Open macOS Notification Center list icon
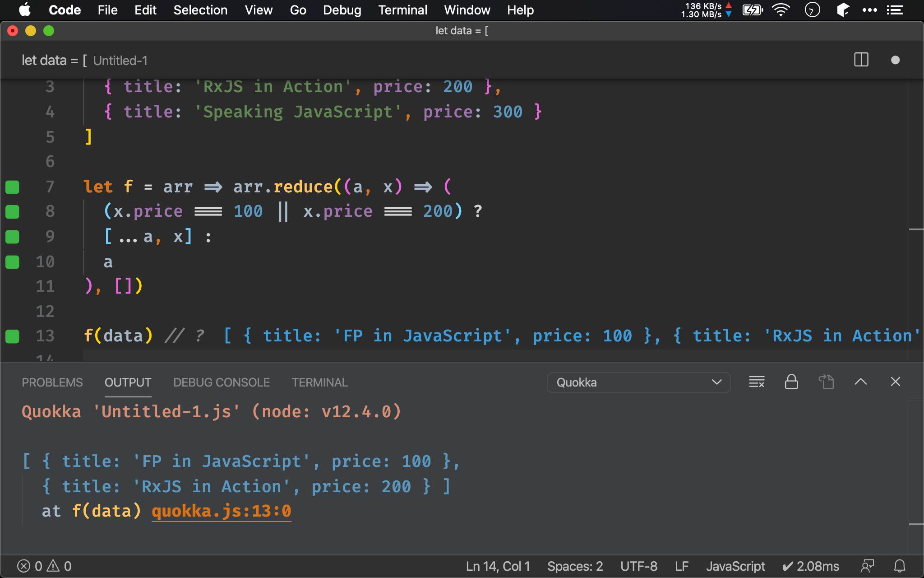Viewport: 924px width, 578px height. [895, 10]
